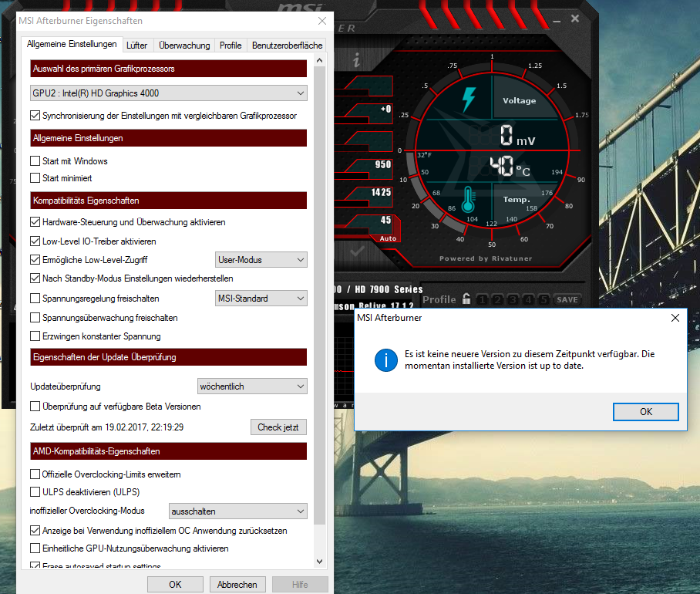Close the update message box with X
This screenshot has width=700, height=594.
[675, 318]
